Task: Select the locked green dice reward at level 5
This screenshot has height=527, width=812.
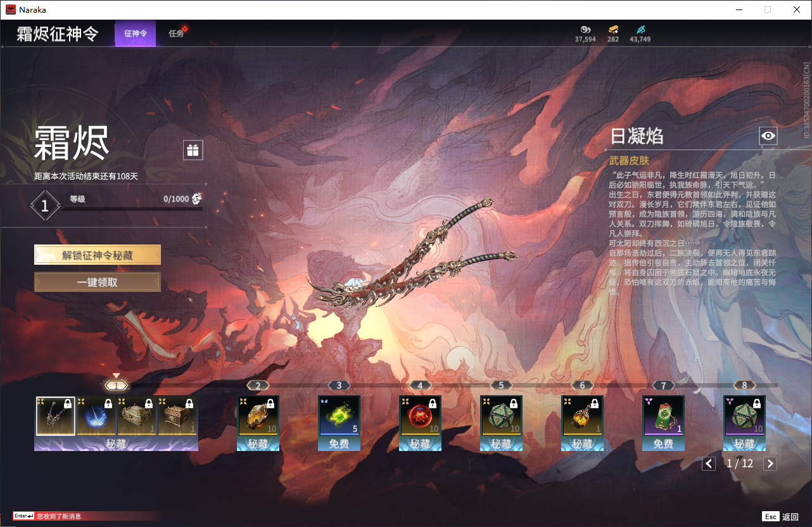Action: coord(501,416)
